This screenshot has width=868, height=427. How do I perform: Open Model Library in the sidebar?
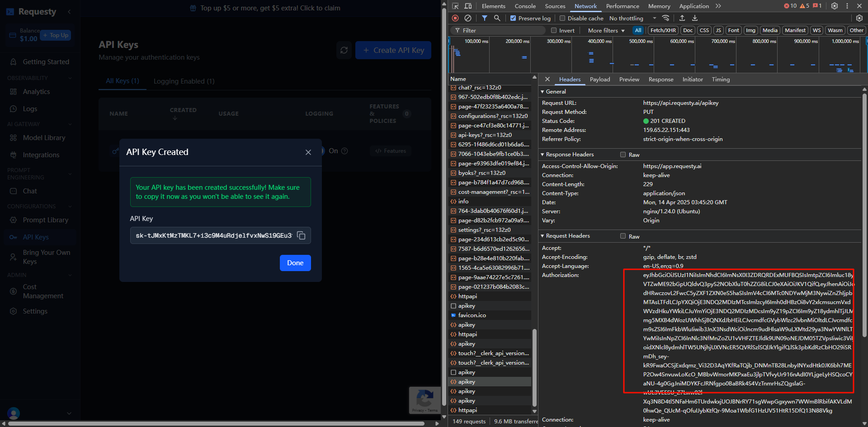pyautogui.click(x=44, y=138)
